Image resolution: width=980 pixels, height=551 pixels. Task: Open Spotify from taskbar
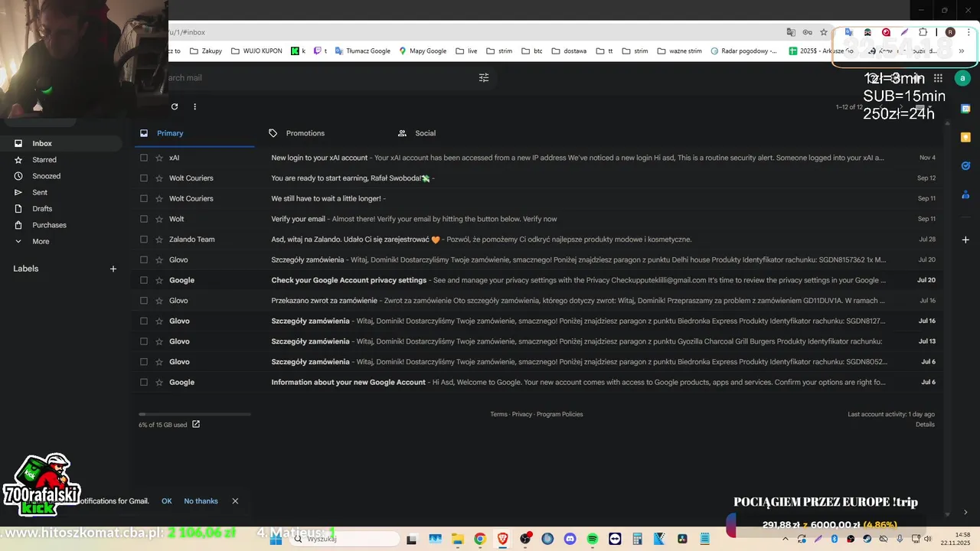592,539
